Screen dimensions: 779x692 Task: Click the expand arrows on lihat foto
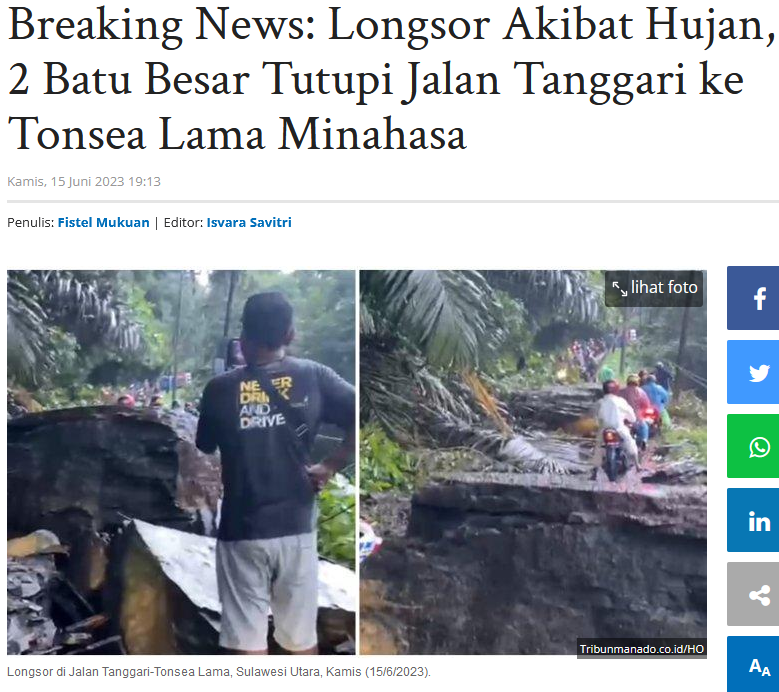pos(620,288)
